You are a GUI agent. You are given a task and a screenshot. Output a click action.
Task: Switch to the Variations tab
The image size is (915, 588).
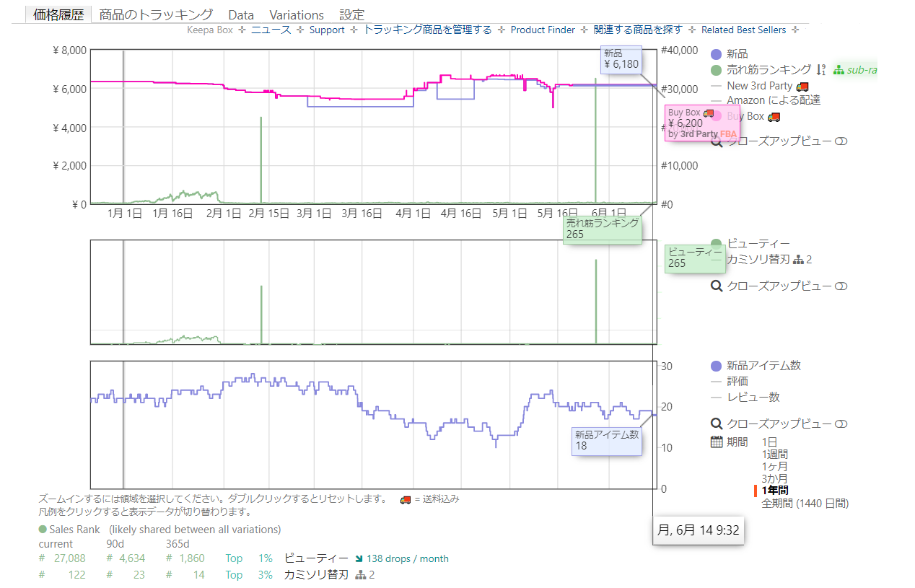tap(297, 14)
